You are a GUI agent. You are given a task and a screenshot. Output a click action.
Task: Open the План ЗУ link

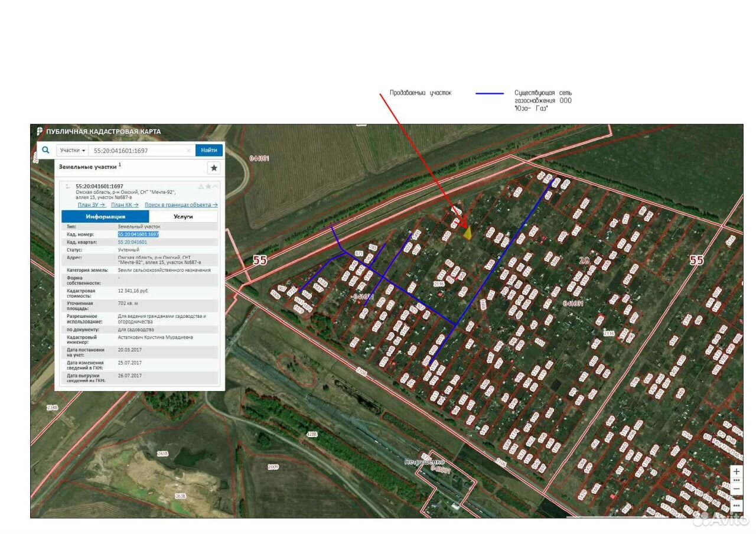(x=92, y=205)
